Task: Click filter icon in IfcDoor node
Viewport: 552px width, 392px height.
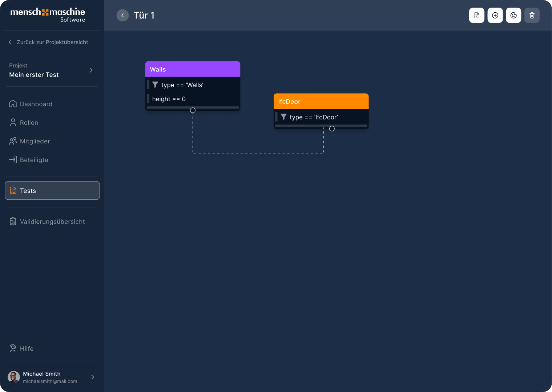Action: [283, 117]
